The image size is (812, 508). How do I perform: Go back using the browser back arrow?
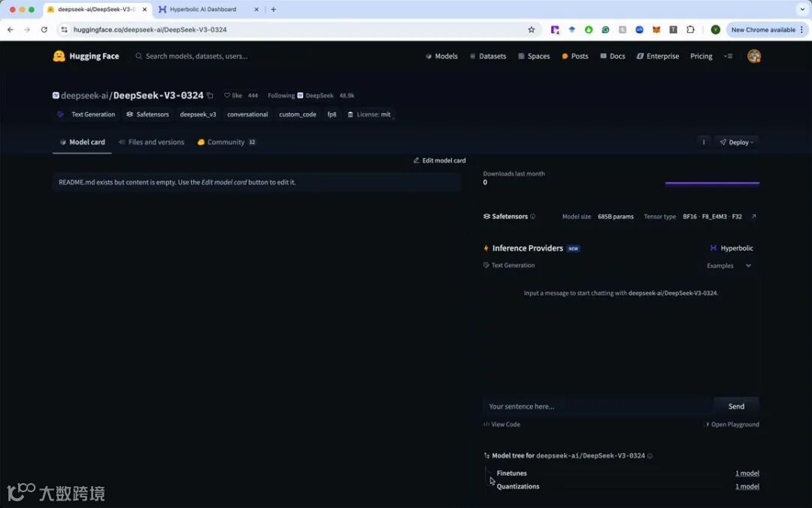(x=11, y=29)
